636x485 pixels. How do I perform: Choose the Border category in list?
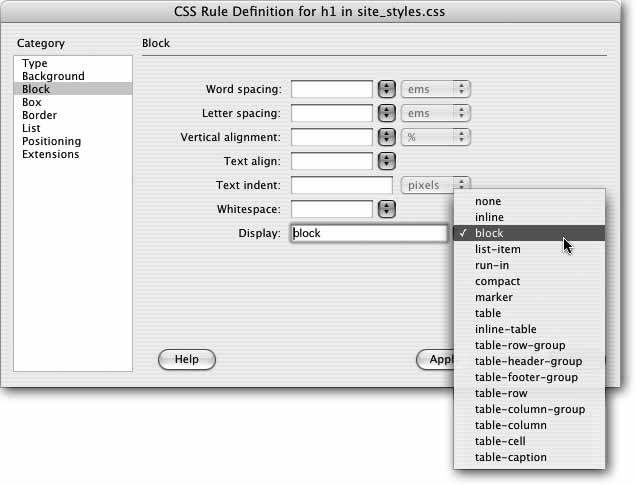pos(40,115)
